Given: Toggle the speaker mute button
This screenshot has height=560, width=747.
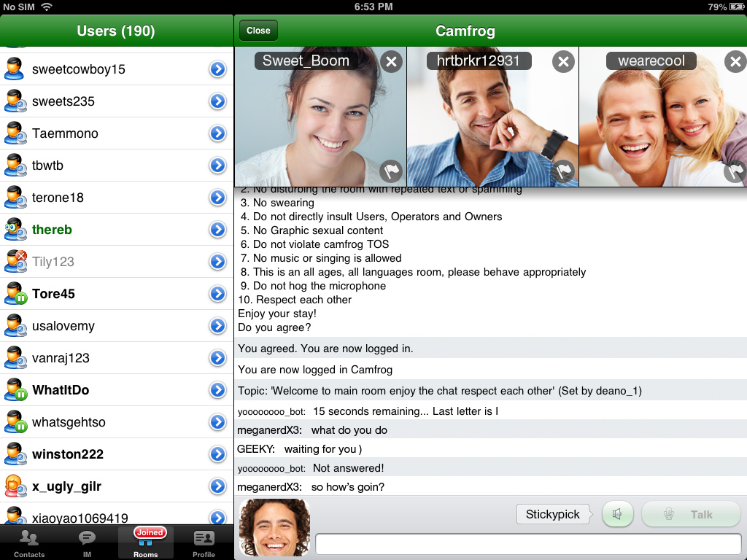Looking at the screenshot, I should 617,514.
